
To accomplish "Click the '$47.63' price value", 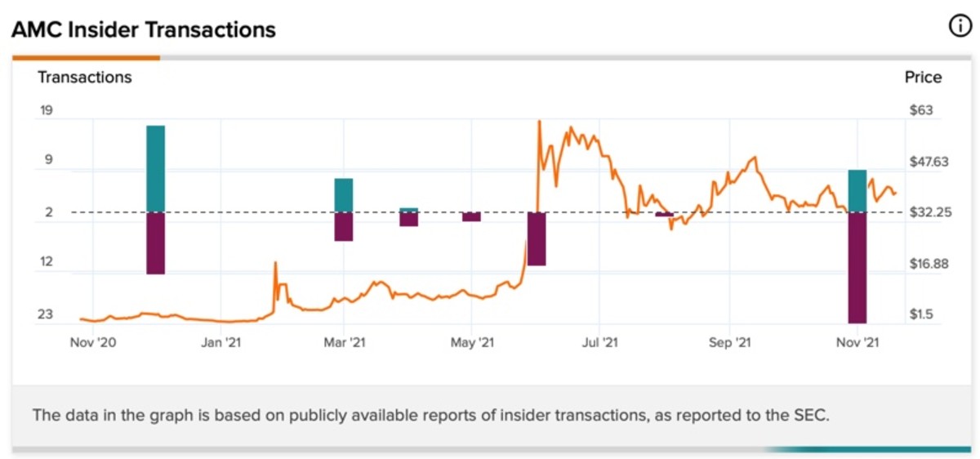I will (929, 162).
